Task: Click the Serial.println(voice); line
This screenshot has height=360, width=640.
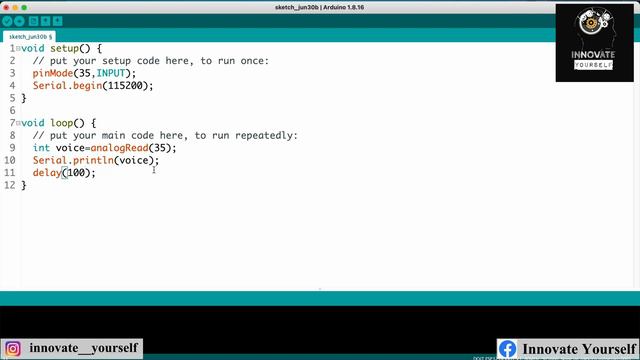Action: 96,160
